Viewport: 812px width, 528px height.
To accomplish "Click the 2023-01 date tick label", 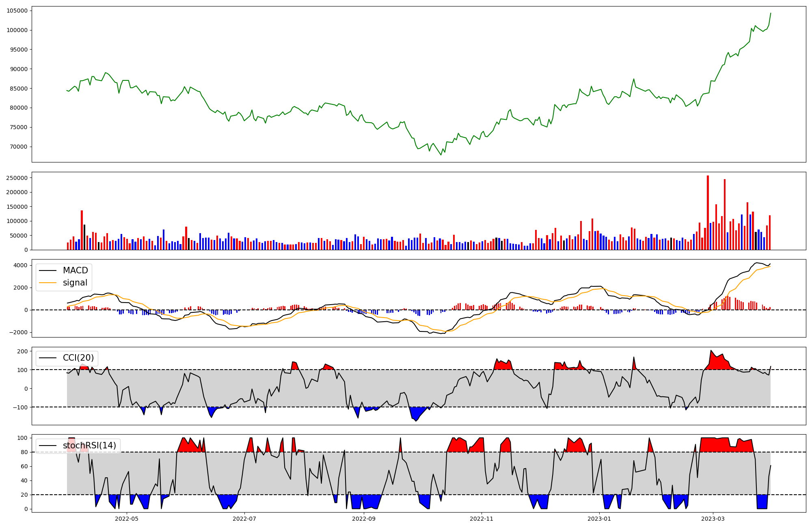I will click(x=599, y=519).
